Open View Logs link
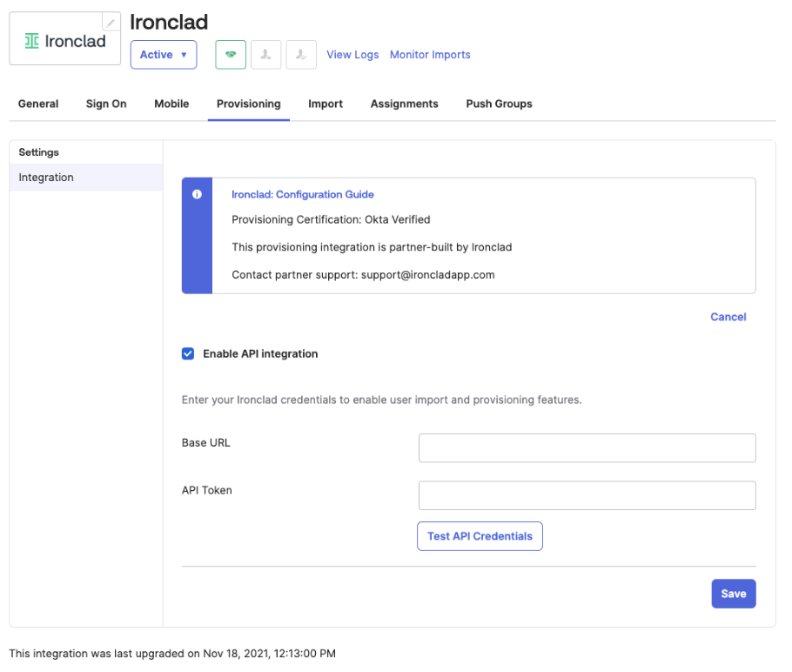The height and width of the screenshot is (672, 792). coord(352,55)
